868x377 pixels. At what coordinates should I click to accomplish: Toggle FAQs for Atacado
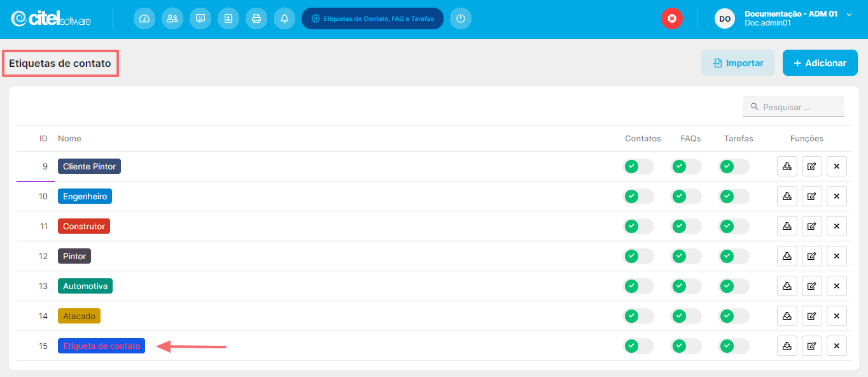click(x=686, y=316)
